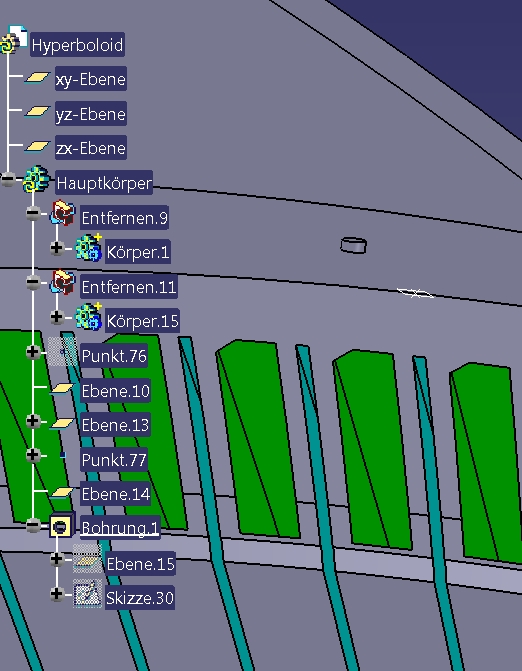This screenshot has height=671, width=522.
Task: Expand the Ebene.13 node
Action: click(x=33, y=421)
